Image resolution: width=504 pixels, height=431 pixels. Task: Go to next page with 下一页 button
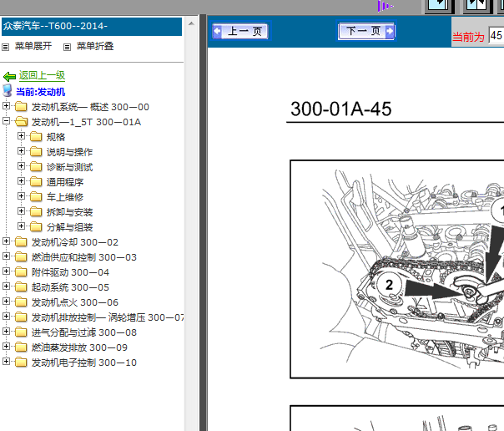click(x=366, y=31)
